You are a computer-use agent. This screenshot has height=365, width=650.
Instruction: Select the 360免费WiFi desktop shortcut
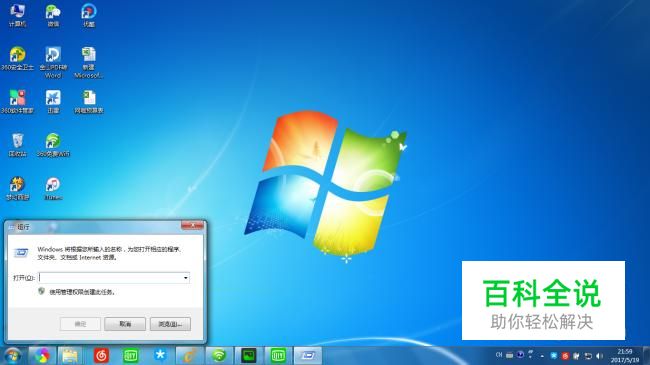click(53, 145)
